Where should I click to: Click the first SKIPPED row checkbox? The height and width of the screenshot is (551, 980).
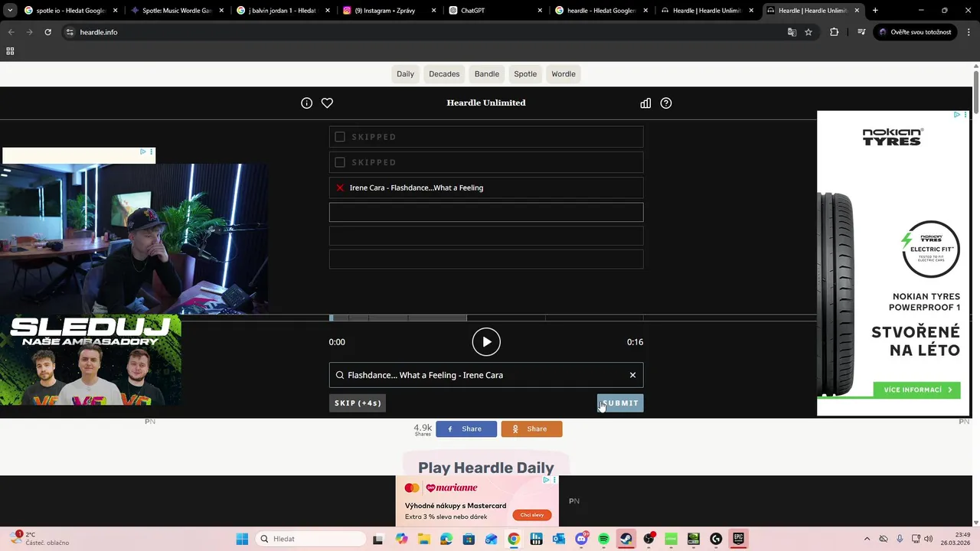click(340, 137)
